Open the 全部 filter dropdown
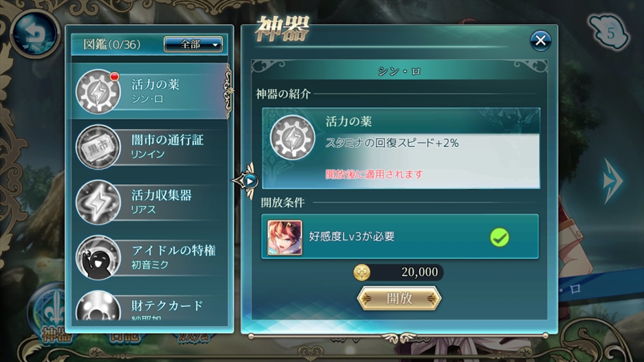This screenshot has width=644, height=362. [193, 44]
